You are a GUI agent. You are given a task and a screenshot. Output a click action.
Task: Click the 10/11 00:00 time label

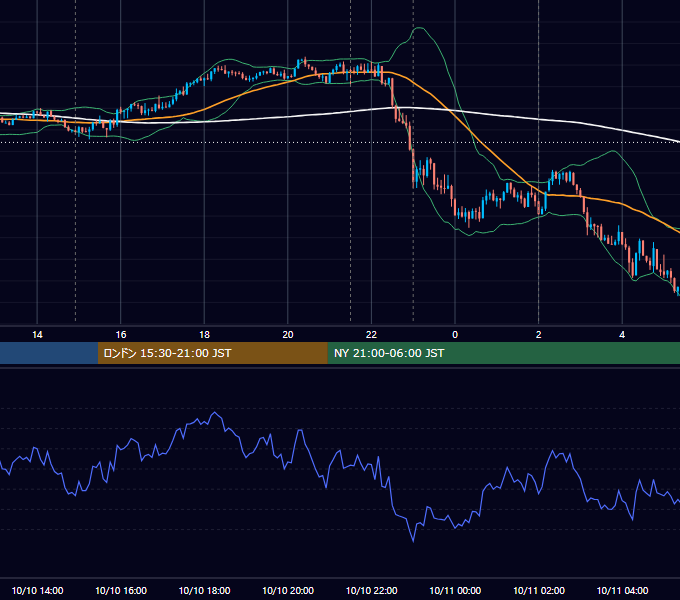tap(455, 590)
